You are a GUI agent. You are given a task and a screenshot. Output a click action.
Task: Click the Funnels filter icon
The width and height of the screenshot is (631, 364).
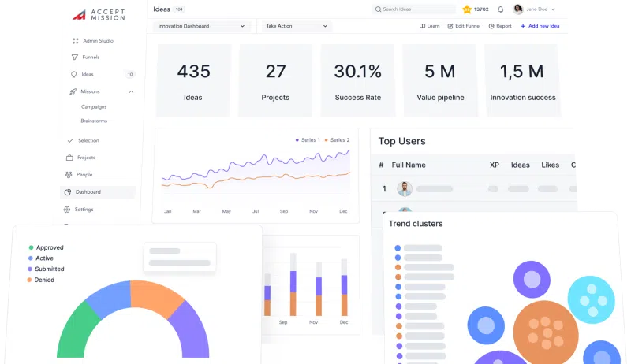point(74,58)
